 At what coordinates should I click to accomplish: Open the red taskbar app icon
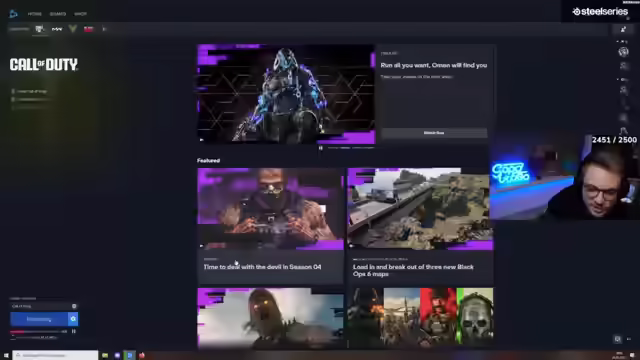[x=142, y=356]
